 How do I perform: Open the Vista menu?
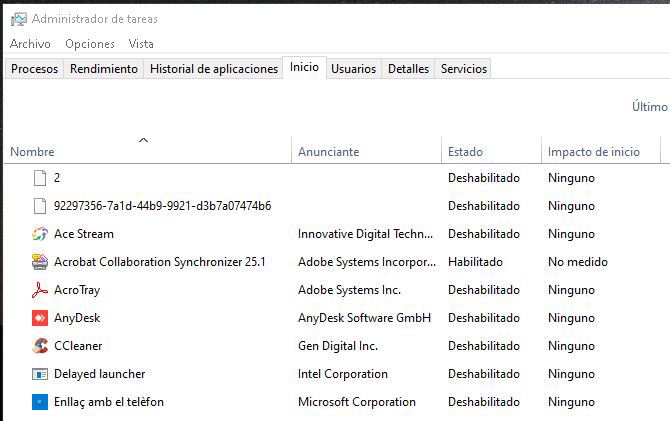(141, 44)
